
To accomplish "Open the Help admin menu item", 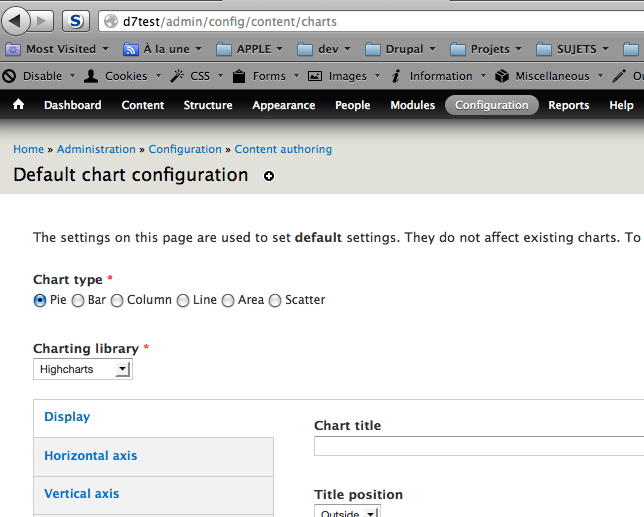I will (x=621, y=105).
